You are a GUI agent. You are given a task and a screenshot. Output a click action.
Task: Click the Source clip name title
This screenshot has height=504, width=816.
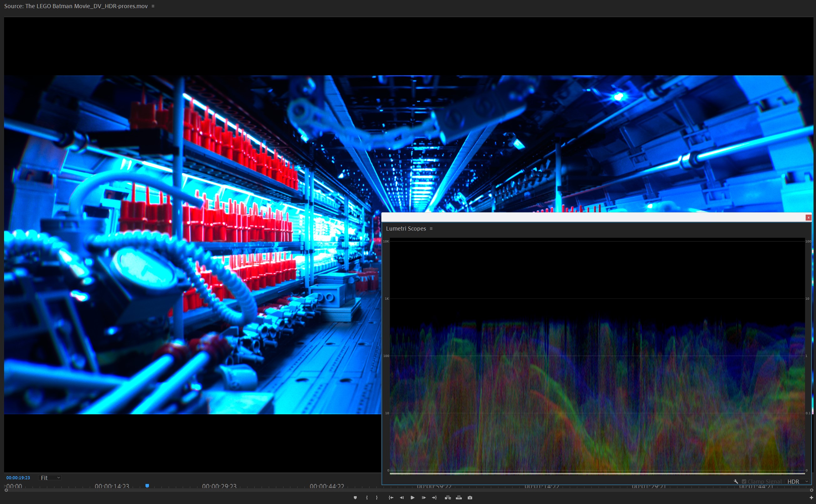[76, 6]
